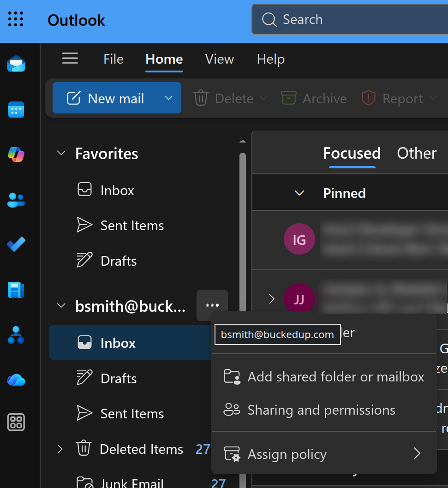Open the Delete dropdown arrow
Image resolution: width=448 pixels, height=488 pixels.
pos(264,98)
